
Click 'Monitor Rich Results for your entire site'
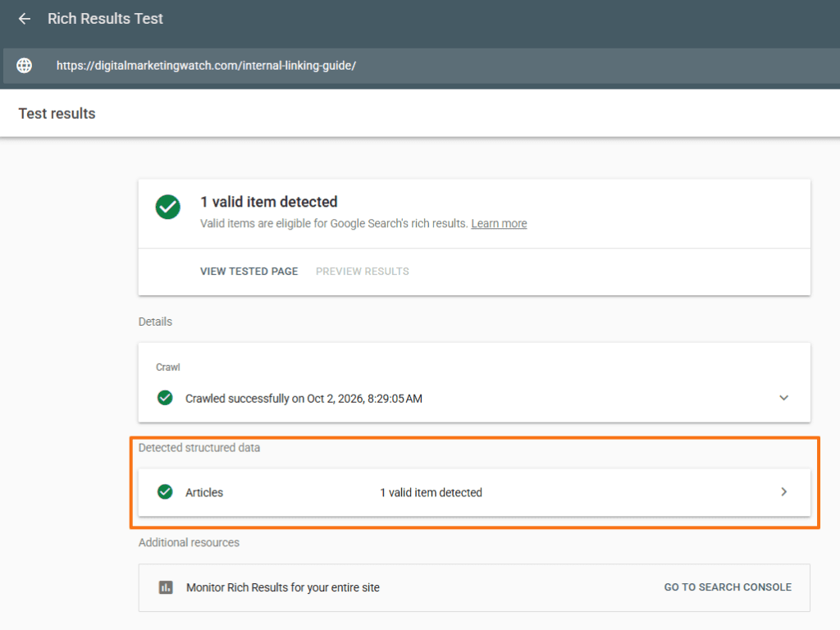pyautogui.click(x=283, y=587)
